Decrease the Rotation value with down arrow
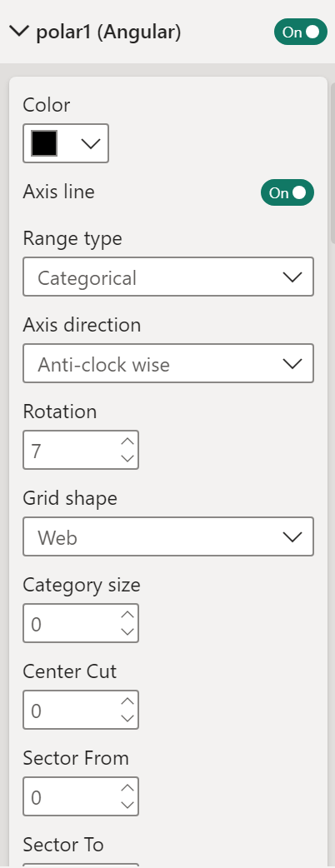The height and width of the screenshot is (868, 335). click(x=127, y=458)
